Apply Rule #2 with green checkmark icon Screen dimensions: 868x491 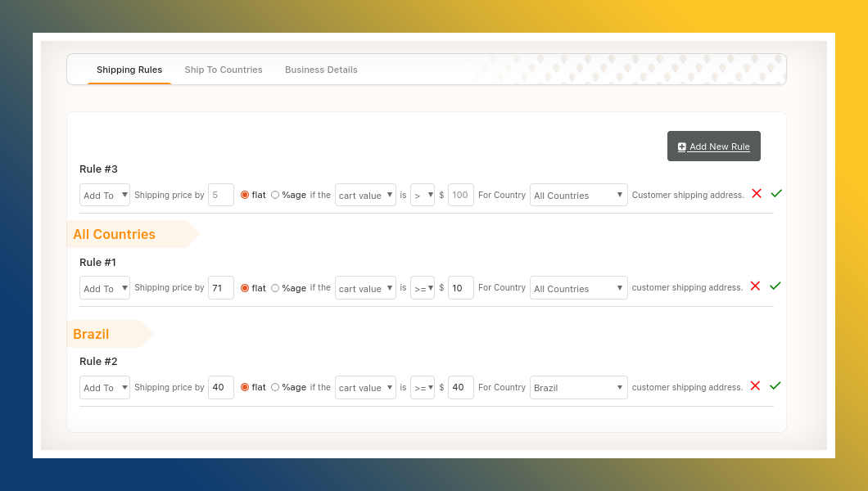click(775, 386)
